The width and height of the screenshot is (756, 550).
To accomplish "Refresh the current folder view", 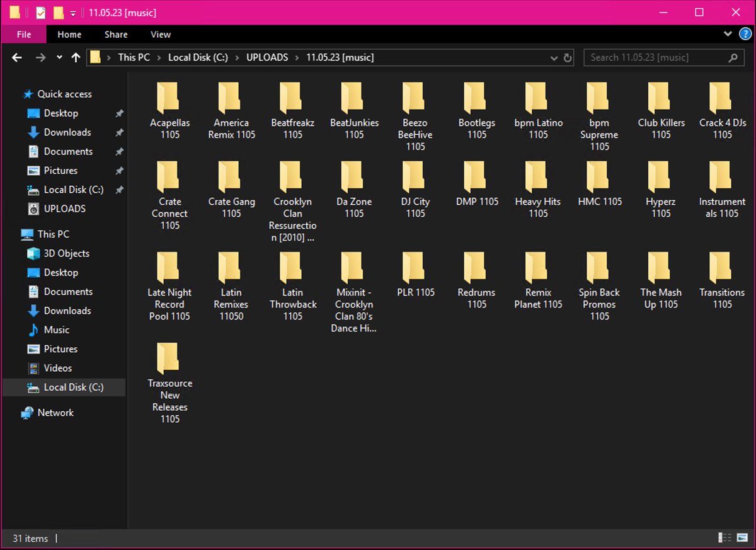I will click(x=568, y=58).
